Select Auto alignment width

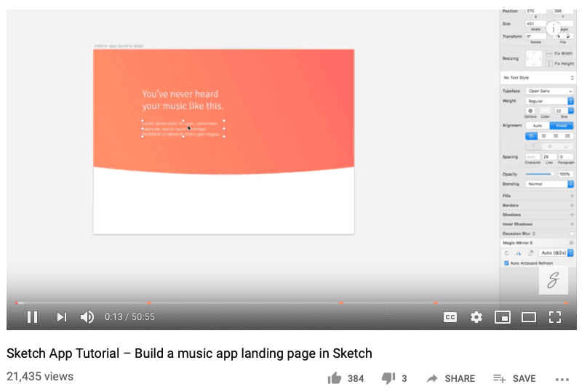coord(538,125)
